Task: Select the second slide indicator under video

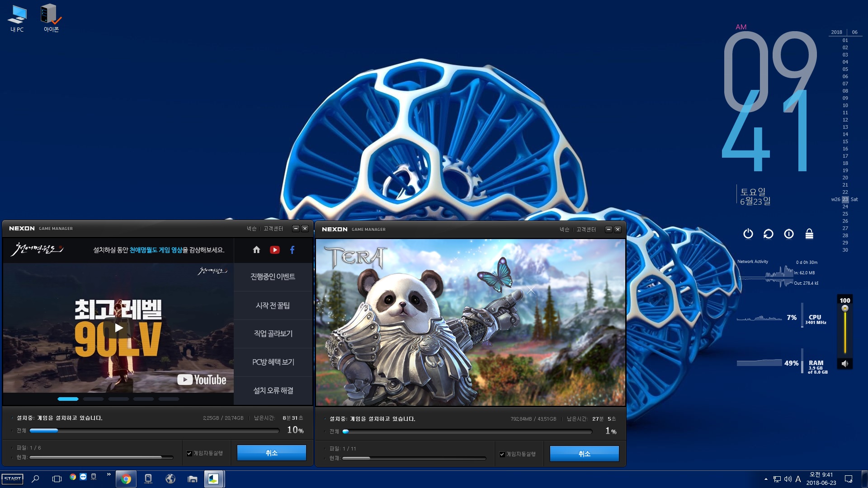Action: tap(93, 399)
